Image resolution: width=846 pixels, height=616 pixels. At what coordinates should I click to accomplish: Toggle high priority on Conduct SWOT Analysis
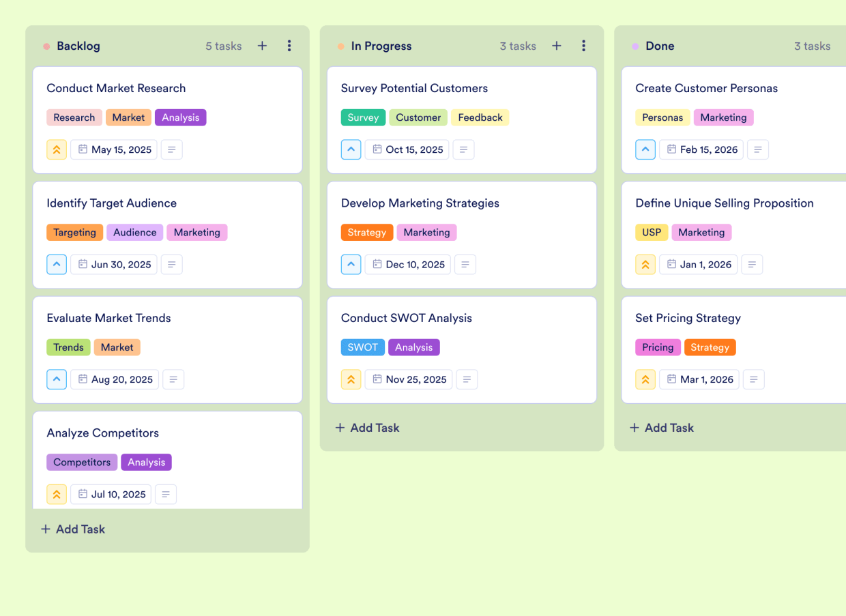[x=351, y=379]
